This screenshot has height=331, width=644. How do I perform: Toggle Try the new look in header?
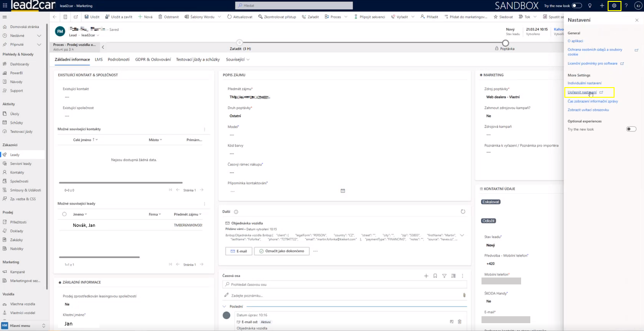tap(577, 6)
